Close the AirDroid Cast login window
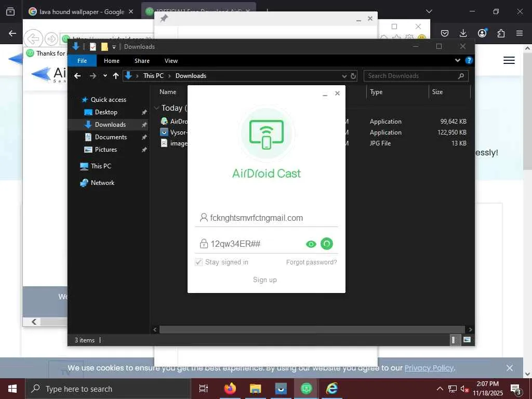 coord(337,94)
